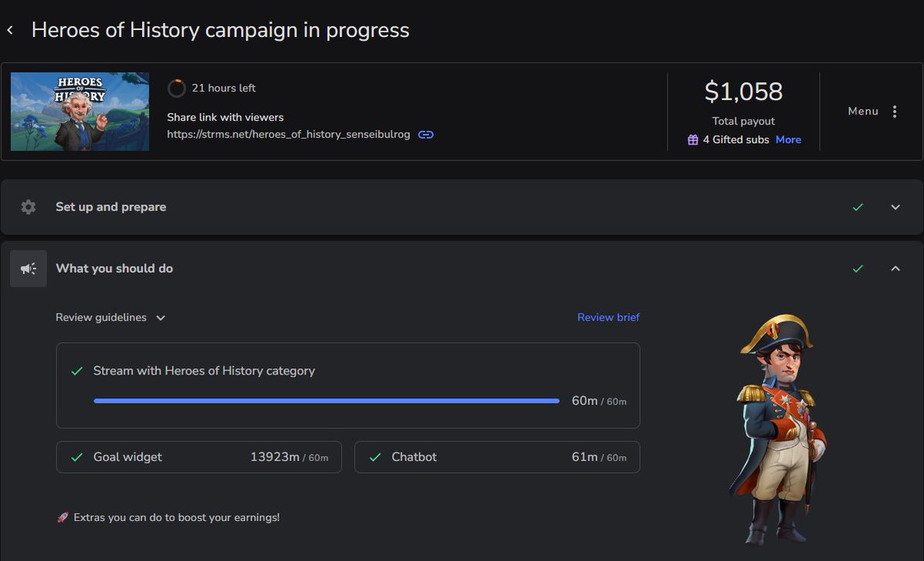Screen dimensions: 924x561
Task: Open the Heroes of History campaign thumbnail
Action: pyautogui.click(x=80, y=111)
